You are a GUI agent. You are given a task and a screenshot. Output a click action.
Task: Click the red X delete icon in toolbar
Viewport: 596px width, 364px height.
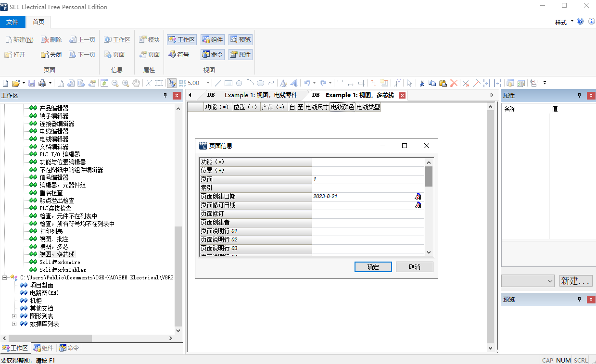(454, 83)
